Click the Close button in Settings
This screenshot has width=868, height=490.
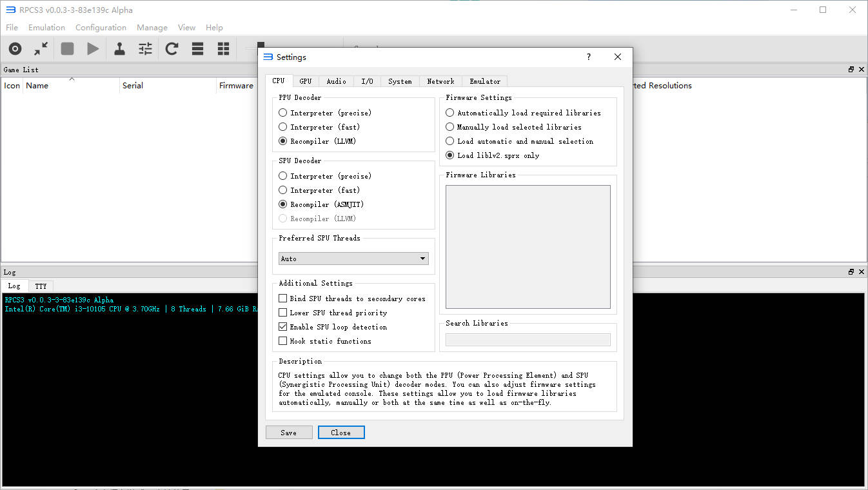click(x=341, y=433)
